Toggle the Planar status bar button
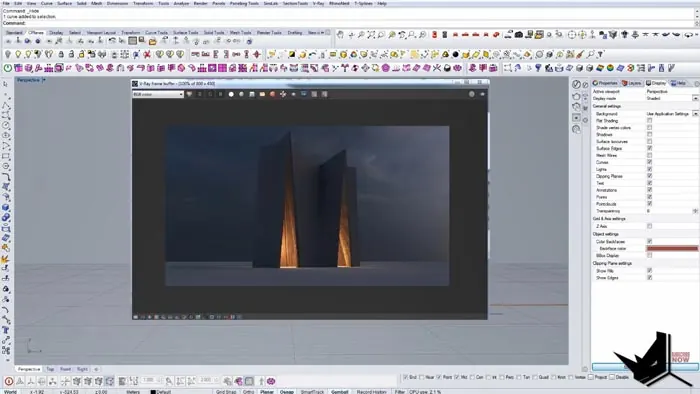The image size is (700, 394). [x=267, y=392]
